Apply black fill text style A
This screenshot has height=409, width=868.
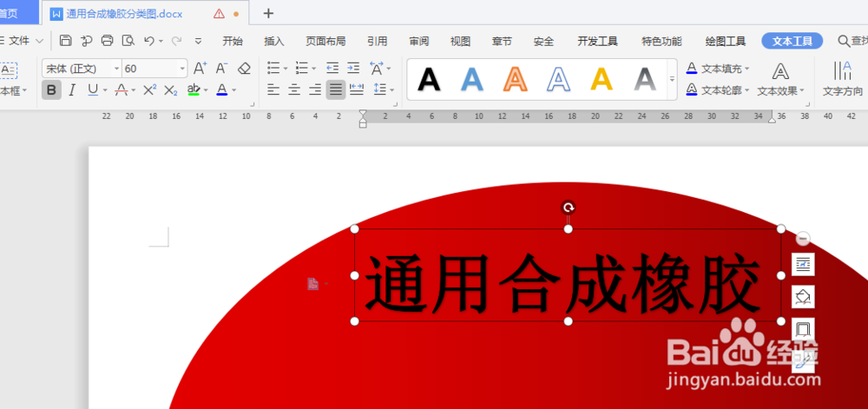(429, 79)
